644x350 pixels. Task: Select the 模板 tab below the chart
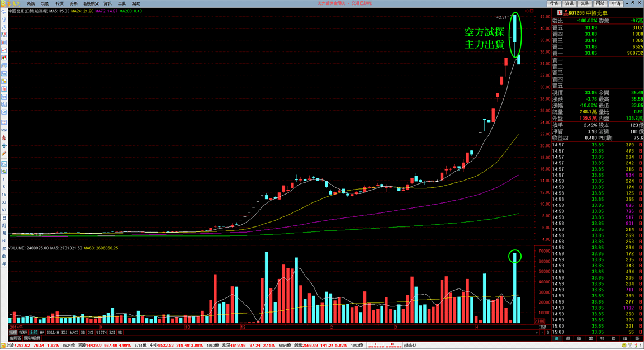23,332
